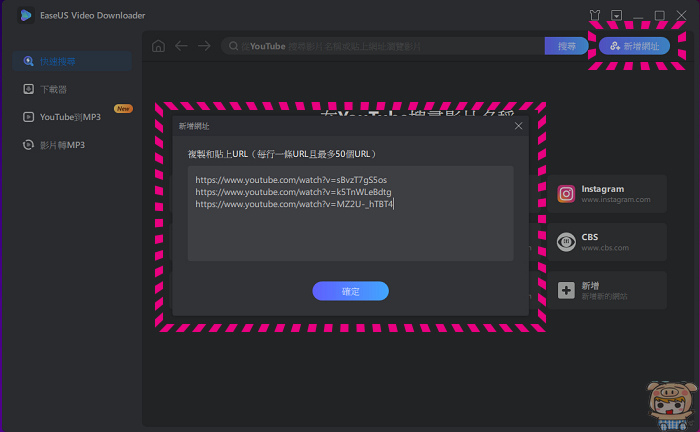The image size is (700, 432).
Task: Open the Instagram site shortcut card
Action: pyautogui.click(x=607, y=194)
